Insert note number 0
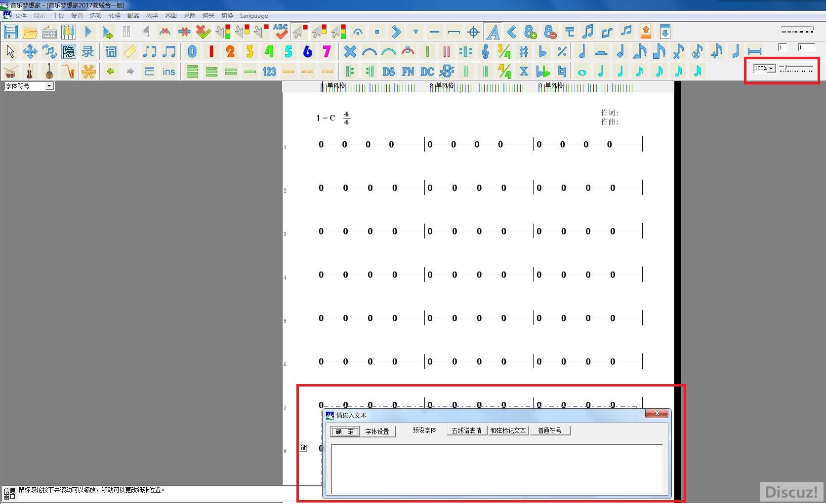 coord(192,51)
